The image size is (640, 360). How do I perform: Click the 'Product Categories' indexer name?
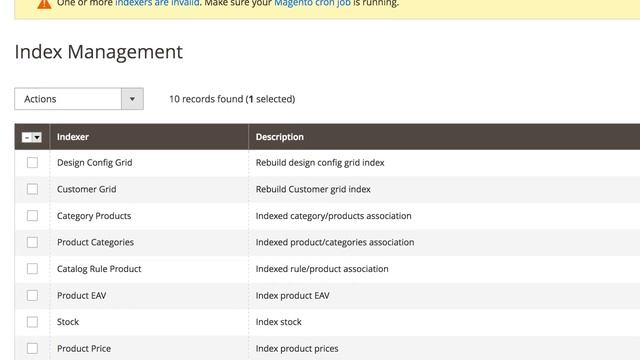point(96,242)
